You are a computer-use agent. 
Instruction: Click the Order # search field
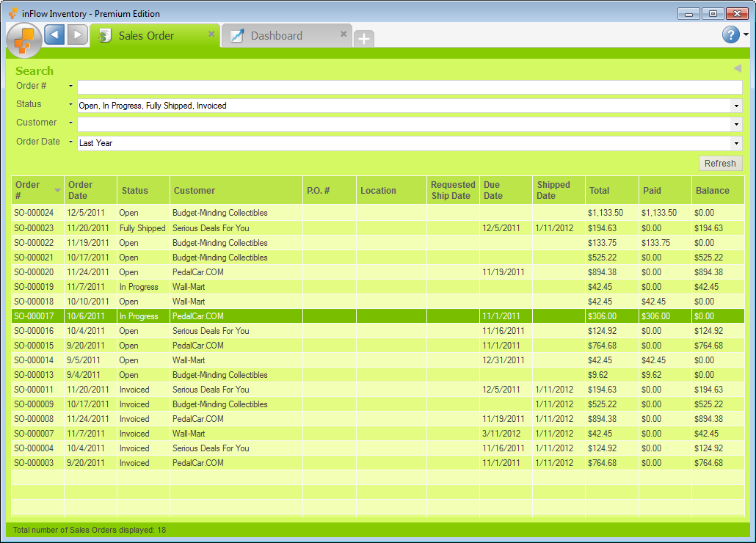click(410, 87)
